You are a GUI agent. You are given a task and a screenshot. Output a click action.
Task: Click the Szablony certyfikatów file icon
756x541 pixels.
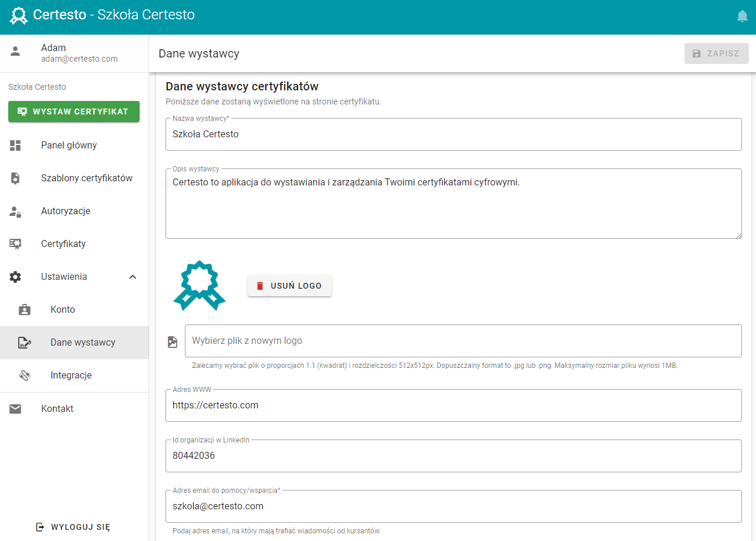[x=15, y=178]
